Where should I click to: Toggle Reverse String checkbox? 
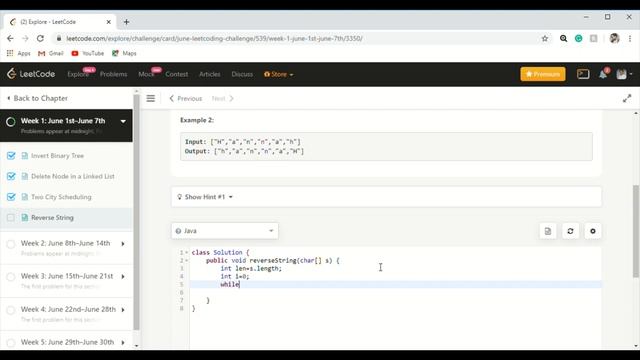(11, 218)
